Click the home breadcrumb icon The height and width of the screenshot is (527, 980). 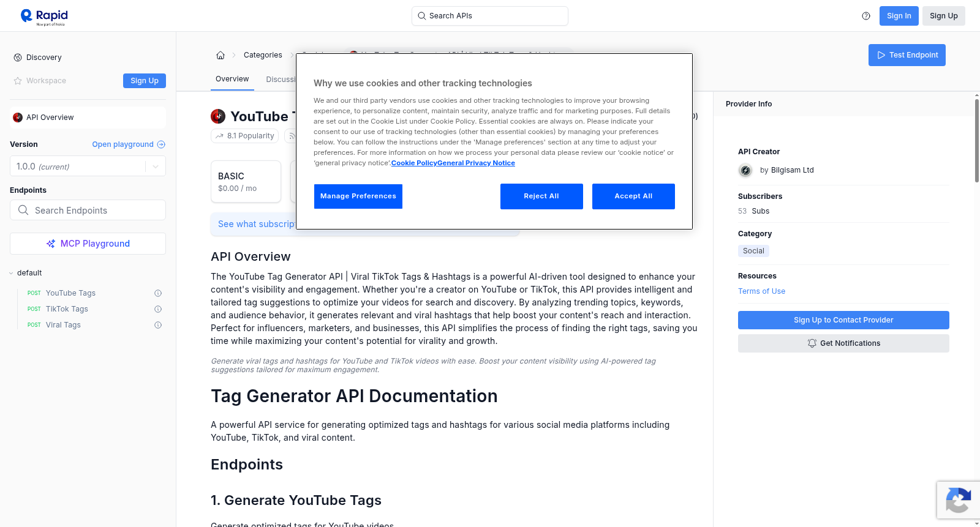(221, 55)
